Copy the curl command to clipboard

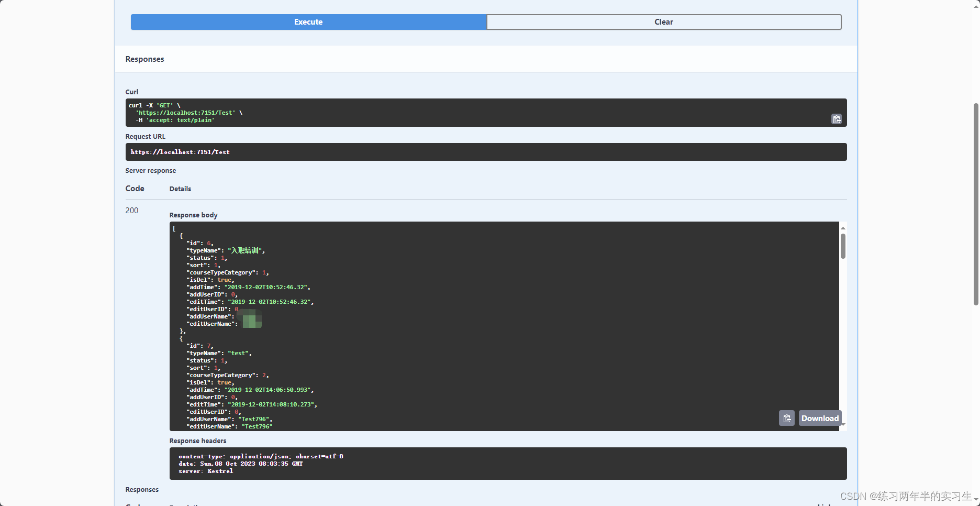[837, 119]
